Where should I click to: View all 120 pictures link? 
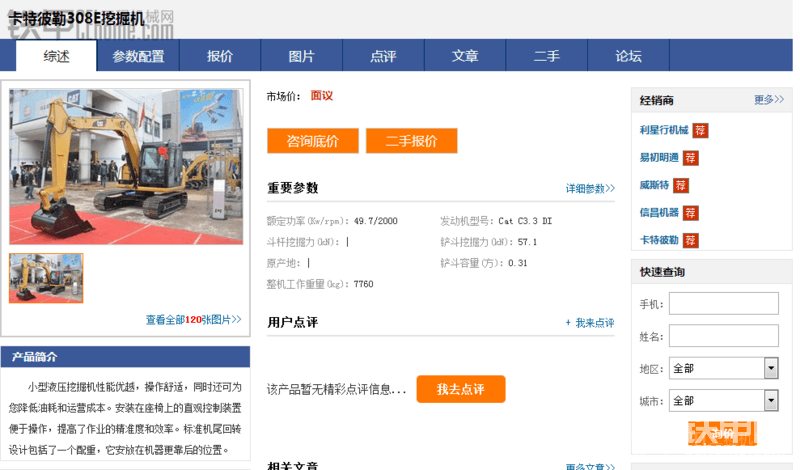tap(193, 319)
